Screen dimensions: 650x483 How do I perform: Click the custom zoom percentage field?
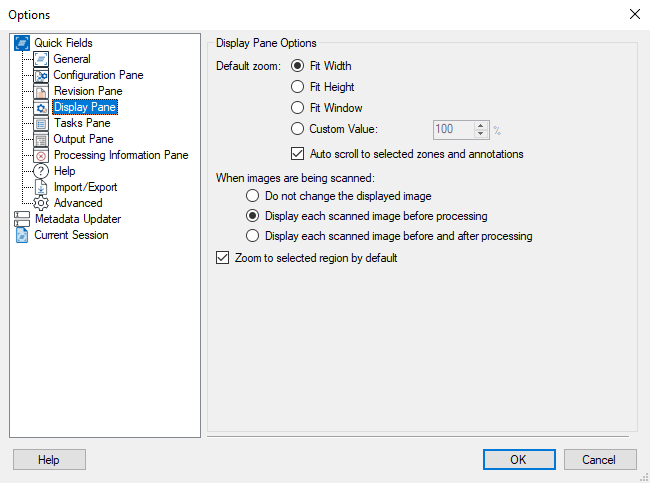click(x=453, y=129)
